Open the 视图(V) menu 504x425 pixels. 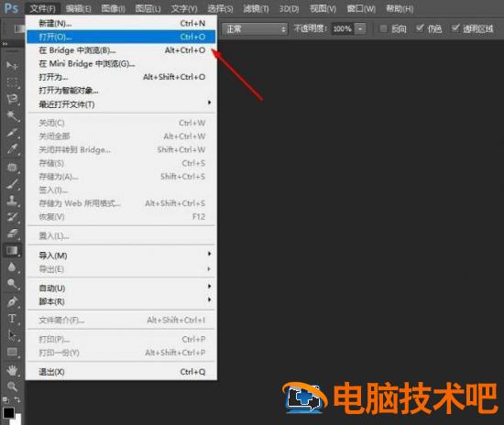(x=323, y=8)
